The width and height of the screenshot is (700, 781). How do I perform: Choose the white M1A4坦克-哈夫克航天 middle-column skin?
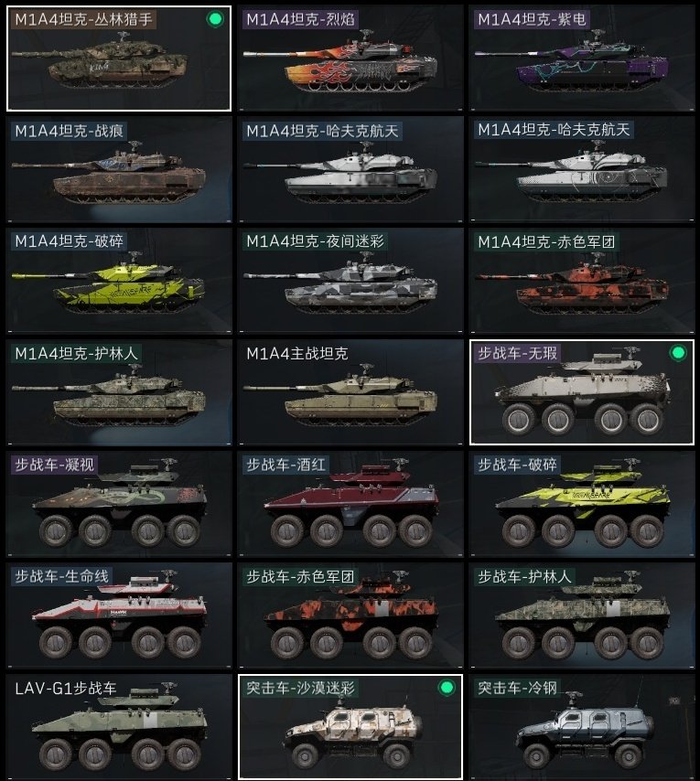[x=350, y=169]
